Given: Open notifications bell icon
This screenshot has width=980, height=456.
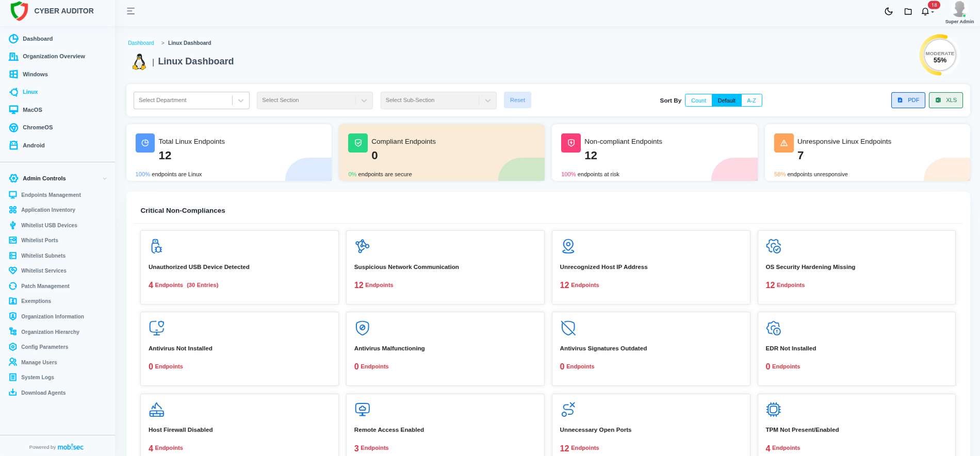Looking at the screenshot, I should point(925,11).
